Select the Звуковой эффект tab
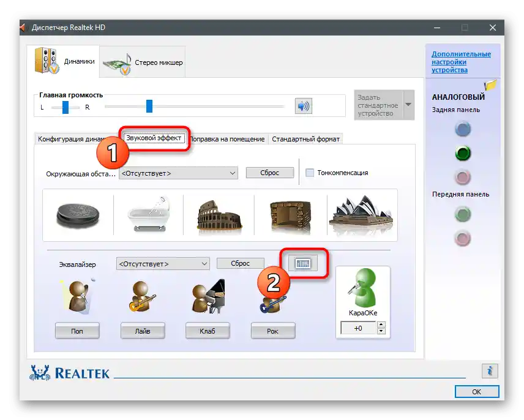The height and width of the screenshot is (420, 524). [154, 138]
